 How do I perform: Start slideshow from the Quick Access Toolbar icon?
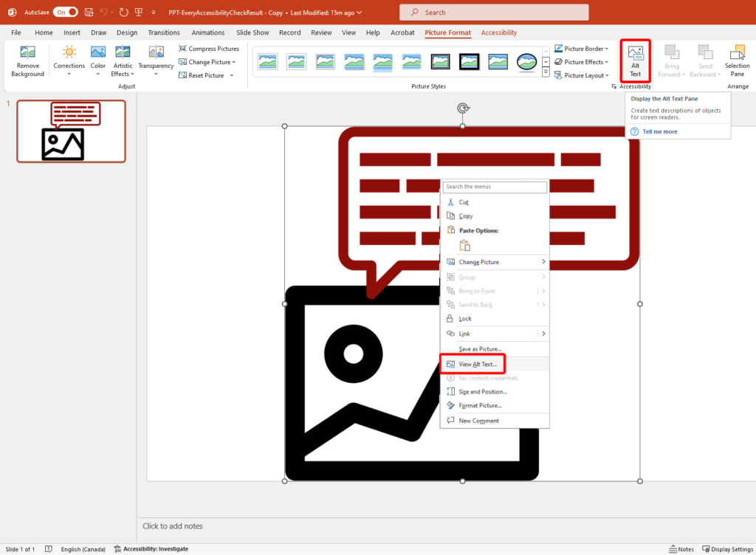point(138,12)
